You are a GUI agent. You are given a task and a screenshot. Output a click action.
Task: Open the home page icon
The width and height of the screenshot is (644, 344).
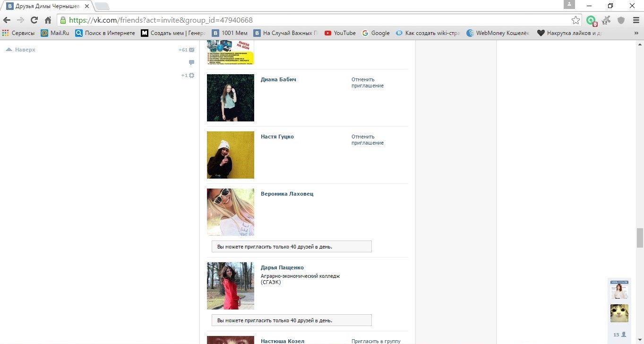(x=48, y=20)
